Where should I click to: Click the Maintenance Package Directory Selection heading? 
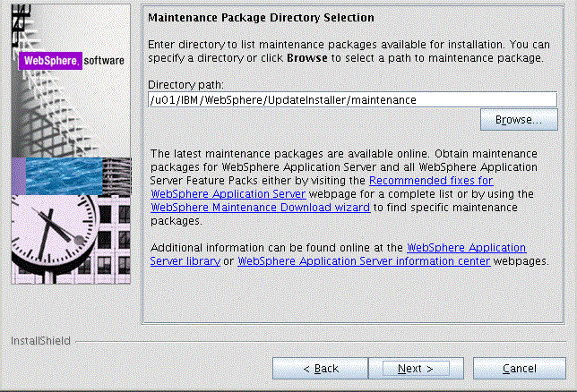[x=261, y=18]
